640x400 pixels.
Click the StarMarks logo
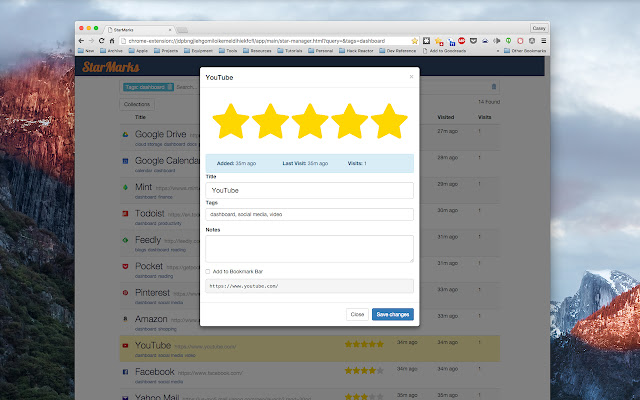111,67
